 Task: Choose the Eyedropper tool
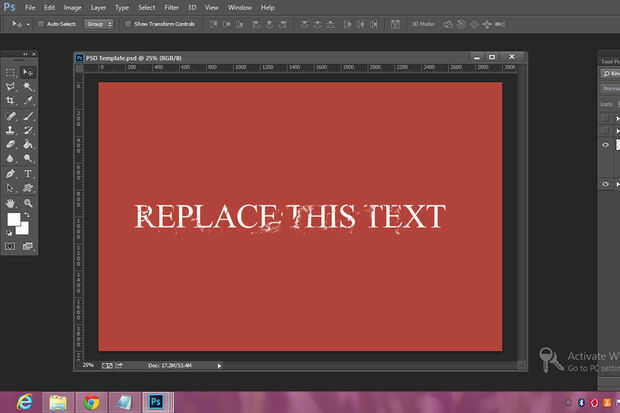pos(28,101)
